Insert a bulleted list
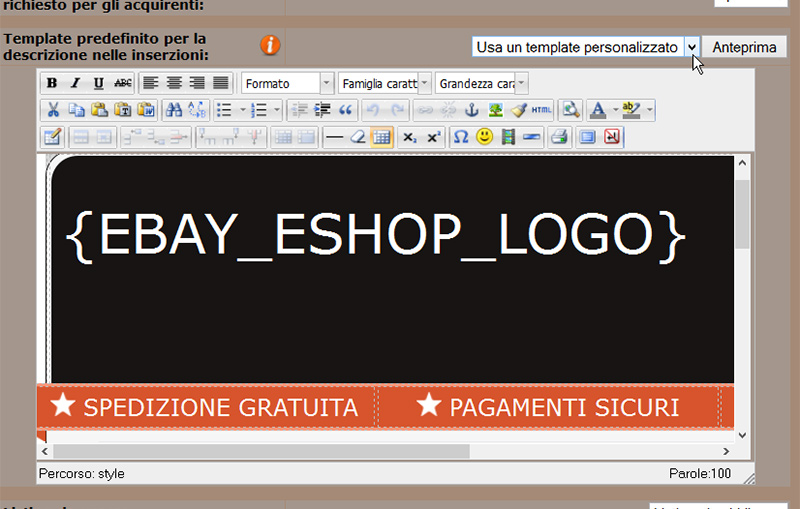This screenshot has height=509, width=800. tap(224, 110)
